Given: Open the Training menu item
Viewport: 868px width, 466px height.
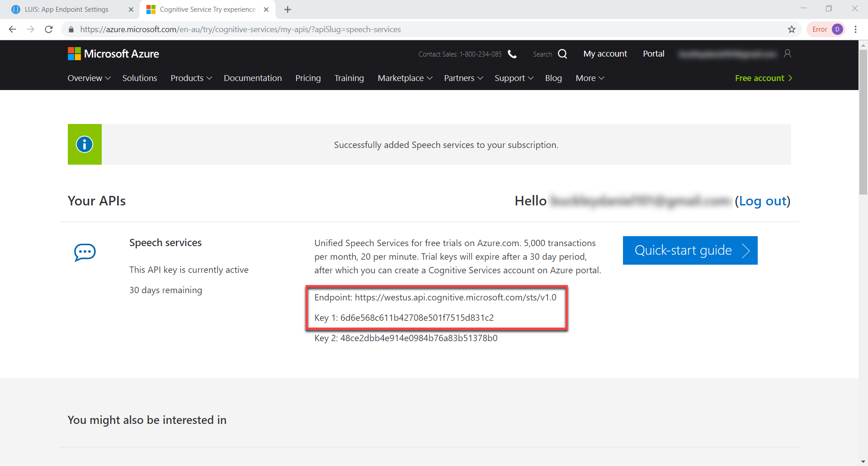Looking at the screenshot, I should click(x=349, y=78).
